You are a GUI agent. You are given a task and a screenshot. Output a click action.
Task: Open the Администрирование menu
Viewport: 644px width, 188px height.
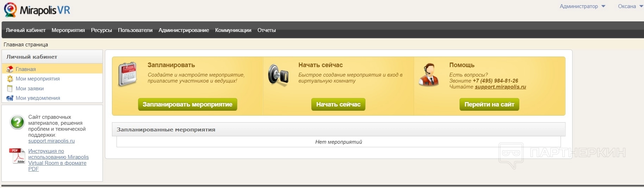(184, 30)
